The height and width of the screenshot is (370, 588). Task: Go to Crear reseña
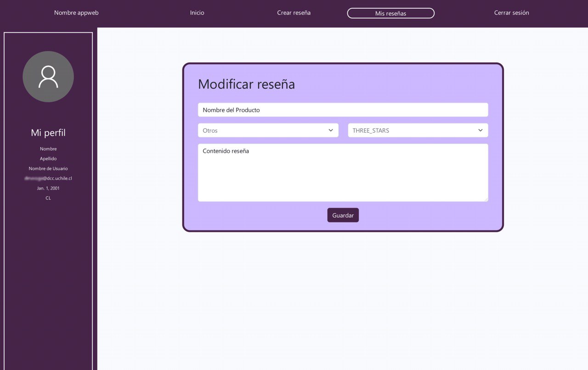point(294,13)
